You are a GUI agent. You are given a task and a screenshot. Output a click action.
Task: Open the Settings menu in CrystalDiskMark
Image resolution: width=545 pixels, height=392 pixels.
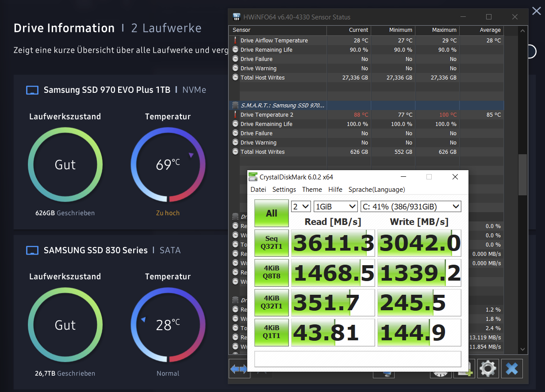[284, 189]
